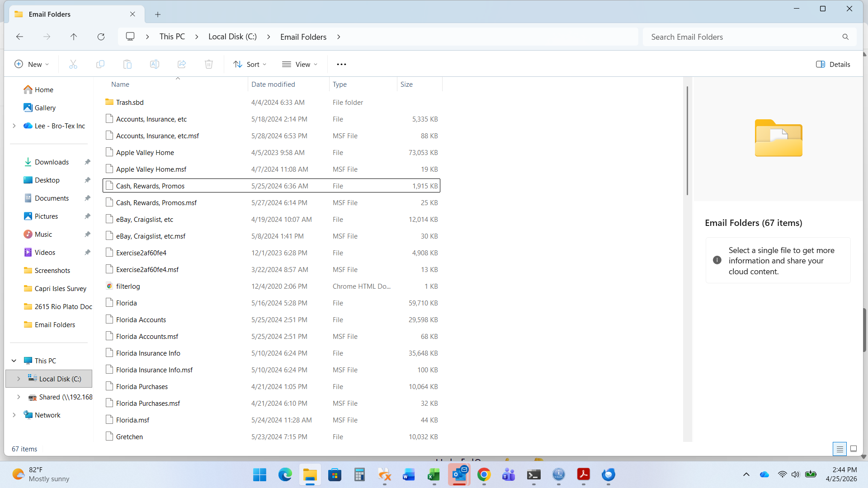Click the Delete trash can icon
Image resolution: width=868 pixels, height=488 pixels.
[208, 64]
